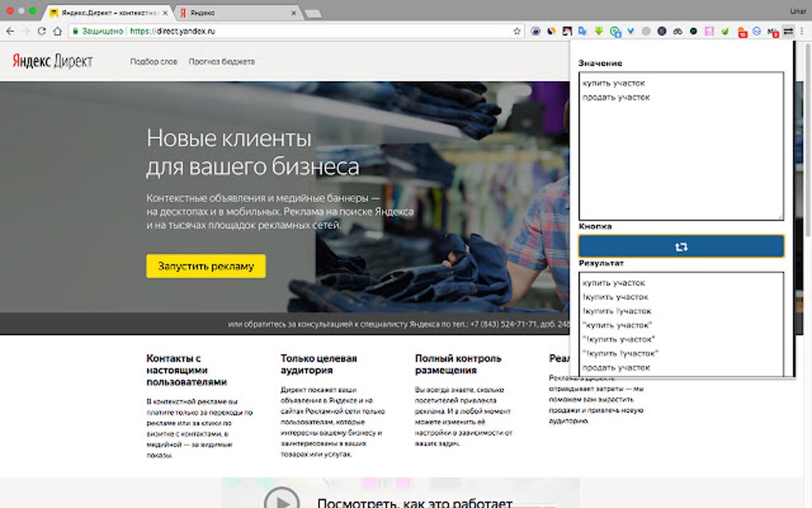Click продать участок in the Значение field
The image size is (812, 508).
click(x=615, y=97)
